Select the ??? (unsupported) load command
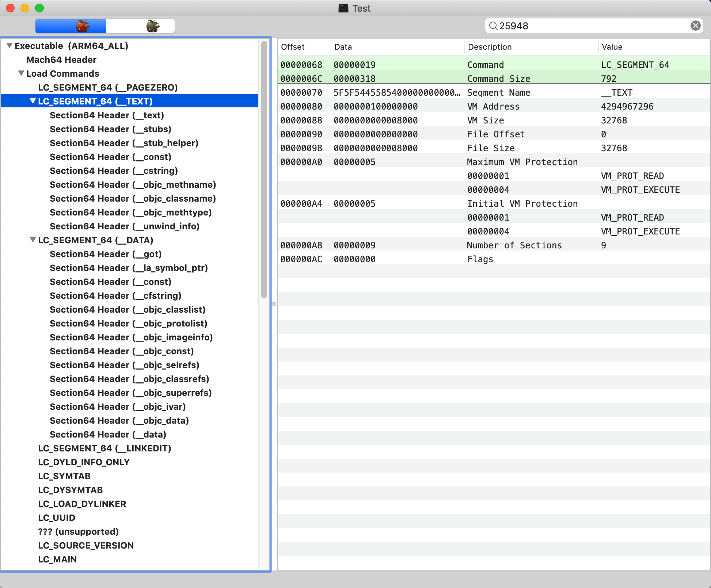Image resolution: width=711 pixels, height=588 pixels. point(78,531)
